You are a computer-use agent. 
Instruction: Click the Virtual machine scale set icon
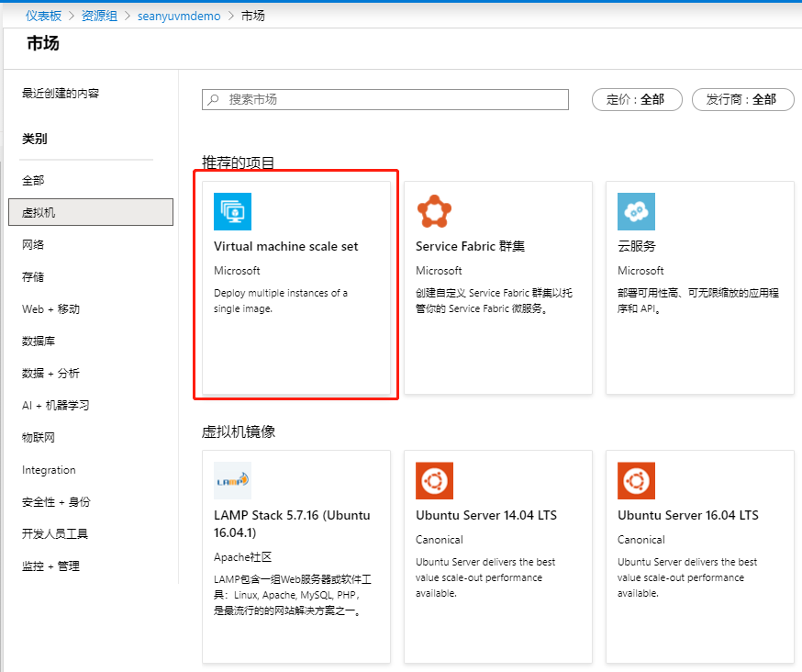[232, 211]
